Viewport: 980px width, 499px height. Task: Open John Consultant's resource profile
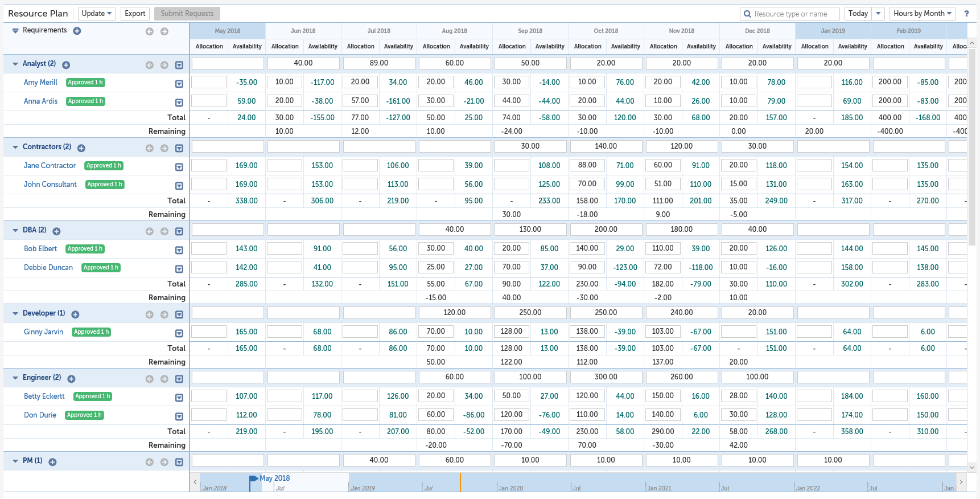pos(50,185)
